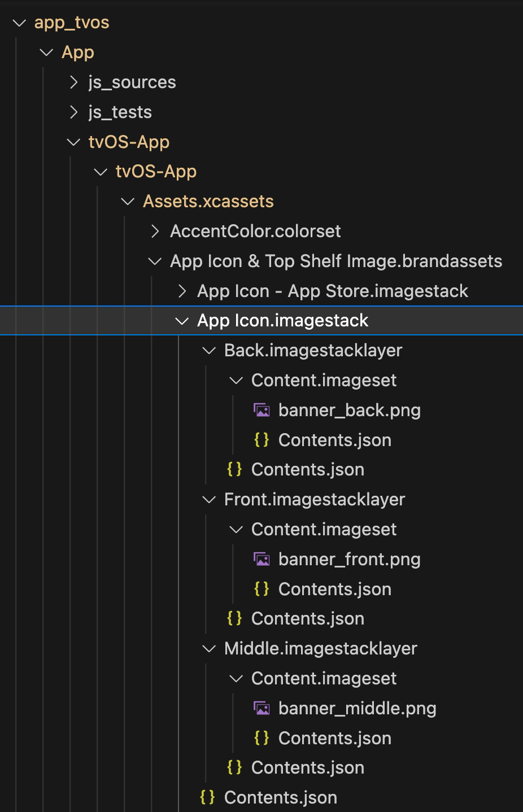
Task: Click JSON braces icon under Back.imagestacklayer Content.imageset
Action: click(261, 440)
